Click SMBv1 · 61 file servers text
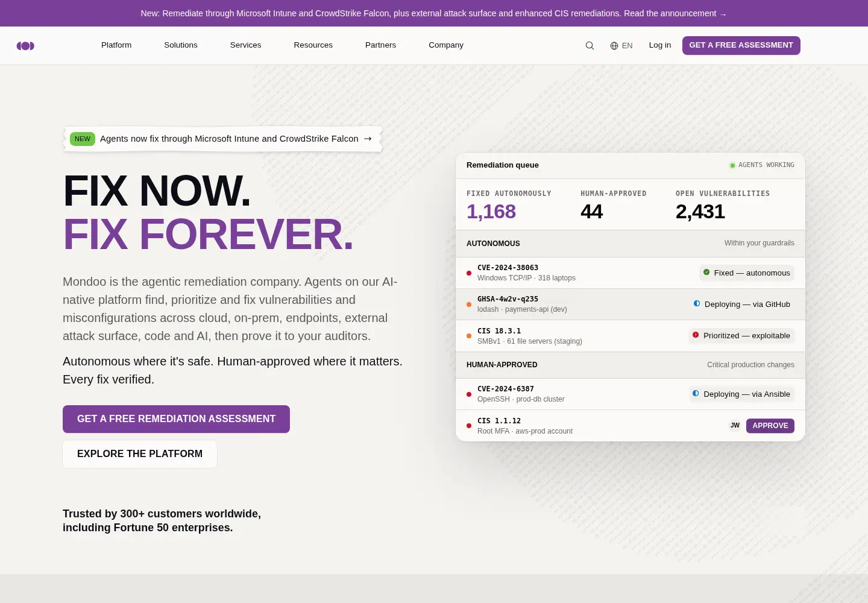Image resolution: width=868 pixels, height=603 pixels. [530, 341]
